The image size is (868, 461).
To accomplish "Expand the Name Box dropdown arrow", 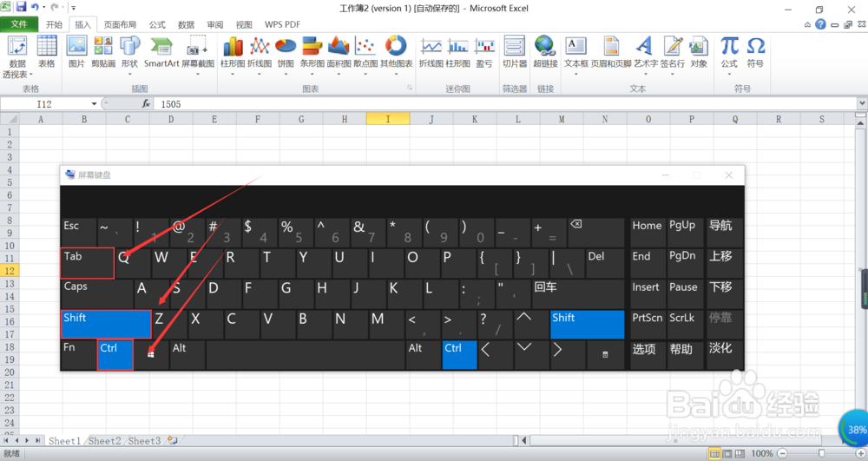I will 94,103.
